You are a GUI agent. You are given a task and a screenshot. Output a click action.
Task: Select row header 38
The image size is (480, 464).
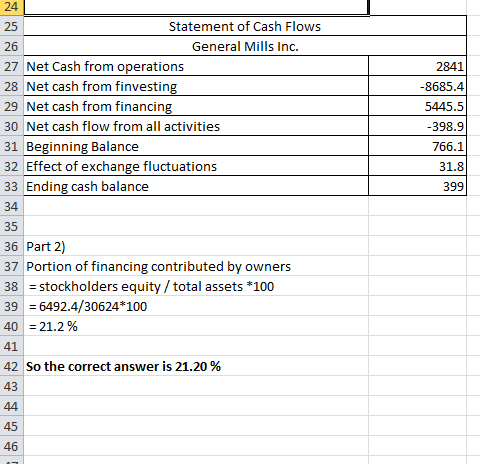coord(11,286)
